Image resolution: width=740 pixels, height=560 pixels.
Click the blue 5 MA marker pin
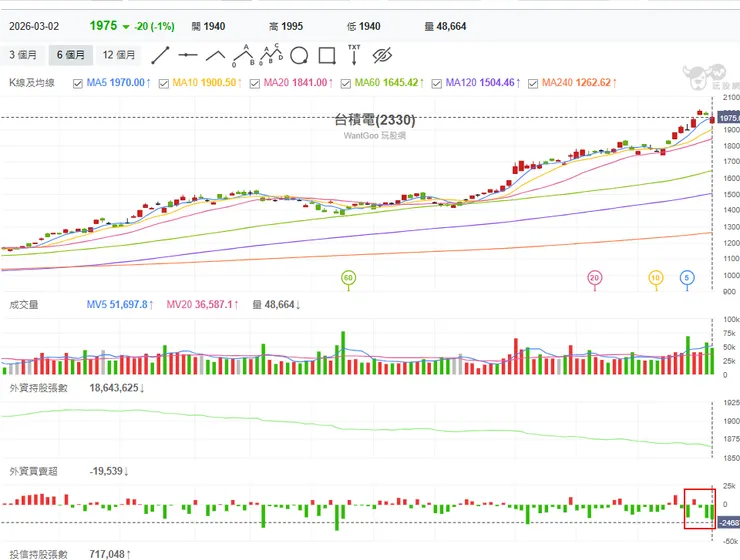(687, 278)
